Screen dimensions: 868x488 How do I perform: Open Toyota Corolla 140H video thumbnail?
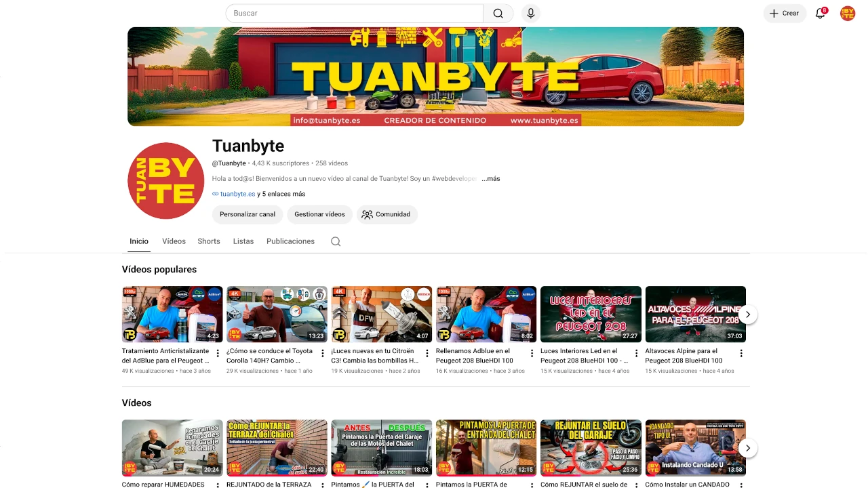coord(277,314)
